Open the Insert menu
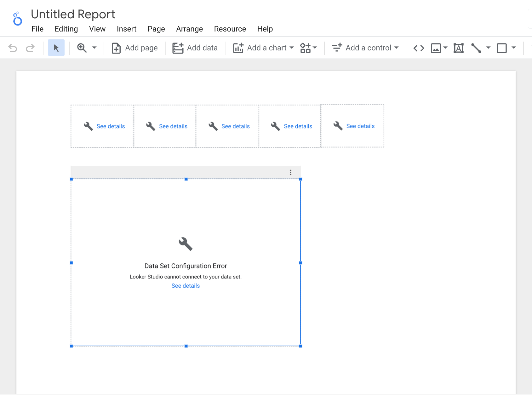Viewport: 532px width, 396px height. [x=127, y=29]
